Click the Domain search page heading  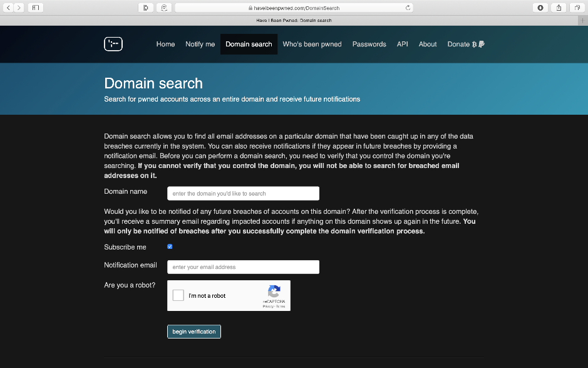[153, 83]
